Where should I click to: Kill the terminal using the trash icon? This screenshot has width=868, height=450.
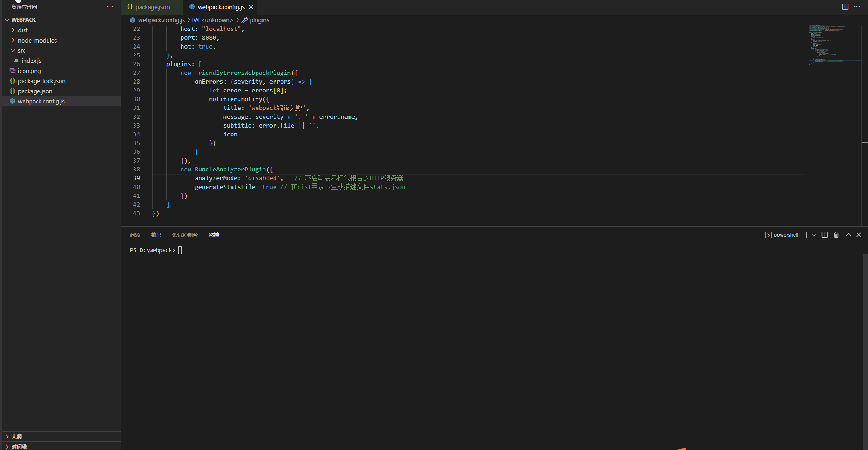point(836,235)
